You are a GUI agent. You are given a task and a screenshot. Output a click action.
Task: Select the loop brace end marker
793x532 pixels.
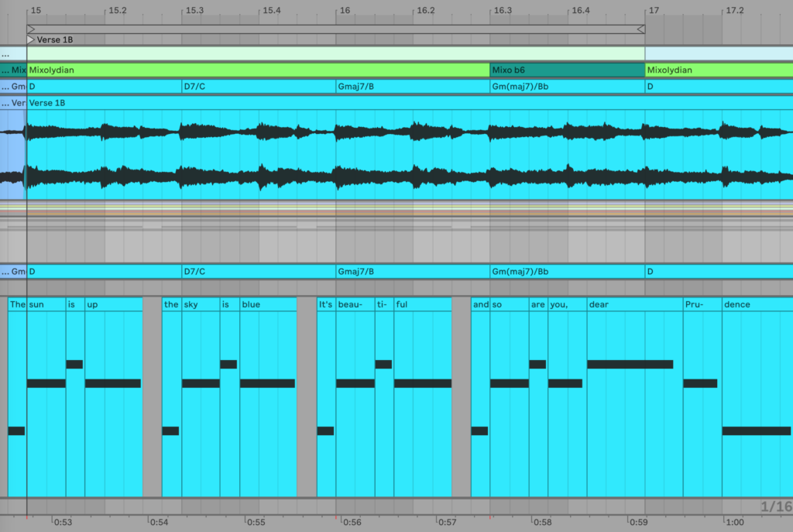tap(640, 29)
